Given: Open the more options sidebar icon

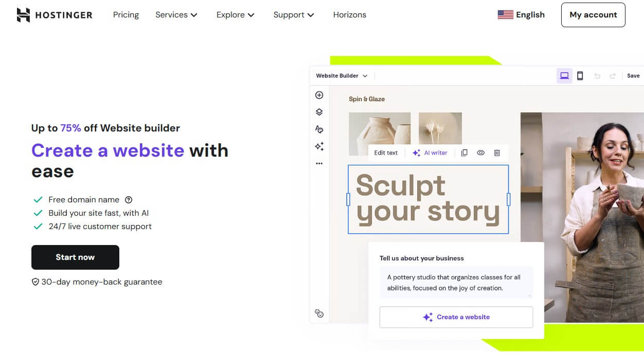Looking at the screenshot, I should tap(319, 163).
